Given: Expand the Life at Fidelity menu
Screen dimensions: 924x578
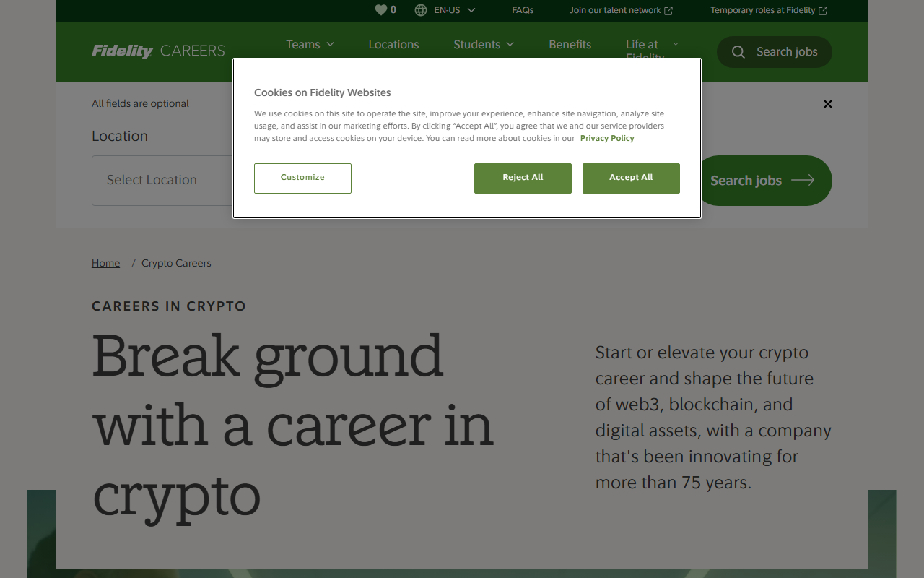Looking at the screenshot, I should click(x=652, y=48).
